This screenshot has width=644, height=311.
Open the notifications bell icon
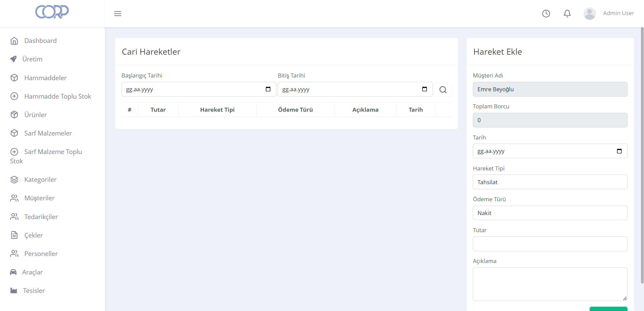(567, 13)
